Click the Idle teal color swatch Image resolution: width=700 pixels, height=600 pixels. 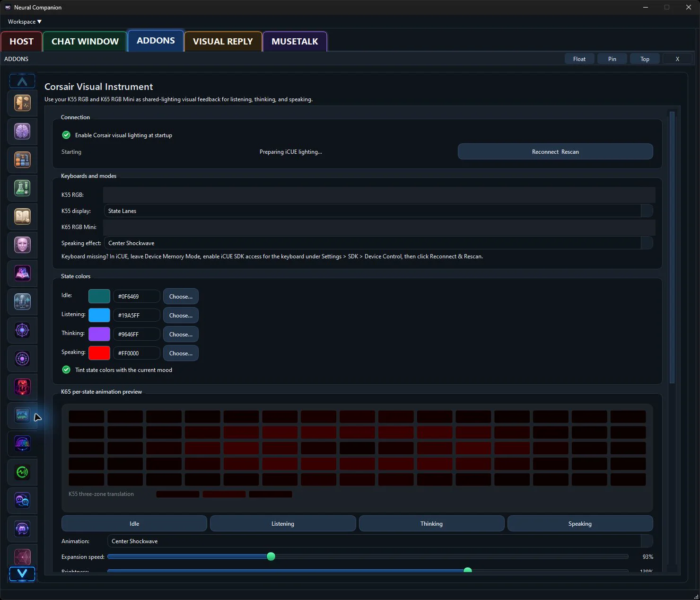pyautogui.click(x=99, y=296)
